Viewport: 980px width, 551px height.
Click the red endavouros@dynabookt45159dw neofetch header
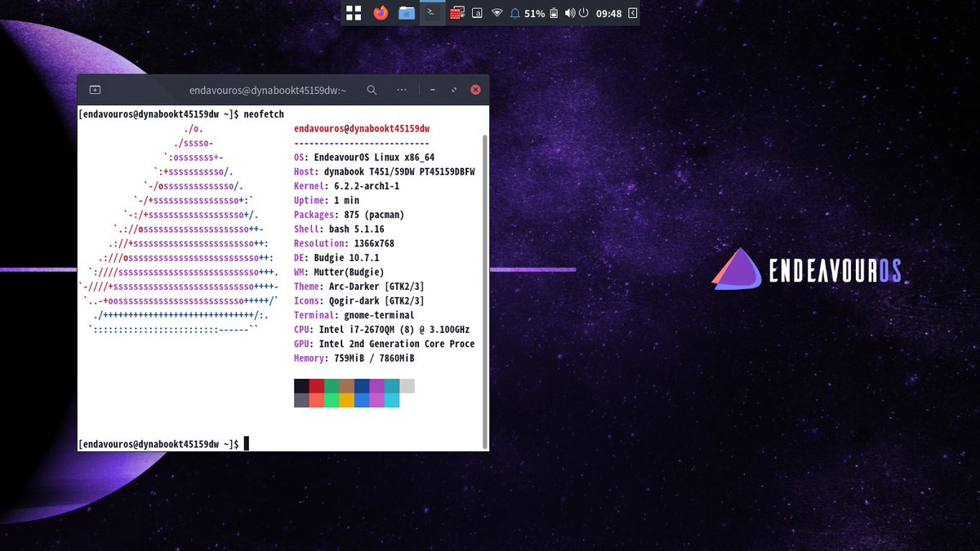362,129
